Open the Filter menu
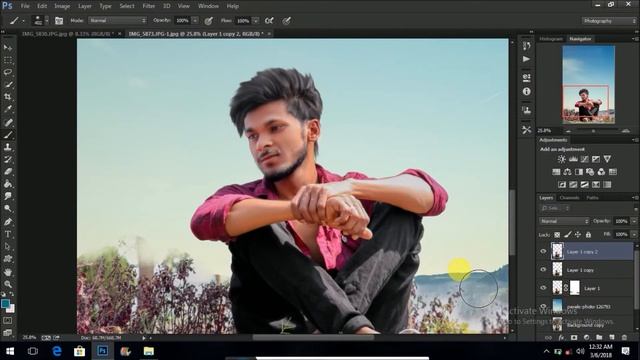The height and width of the screenshot is (360, 640). coord(149,6)
